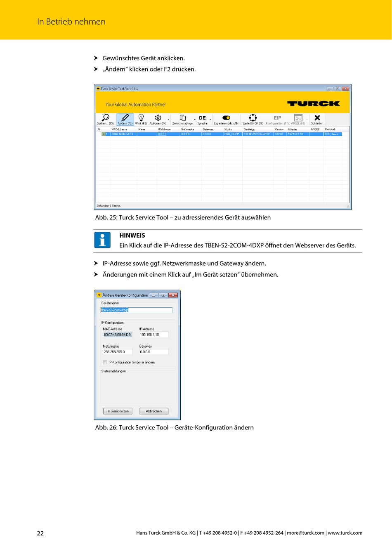Click the Suchen (F5) magnifier icon
The height and width of the screenshot is (554, 392).
coord(106,118)
